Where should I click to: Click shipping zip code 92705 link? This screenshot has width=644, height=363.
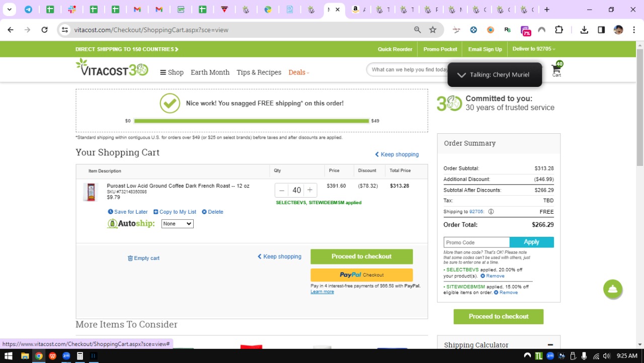(x=475, y=212)
